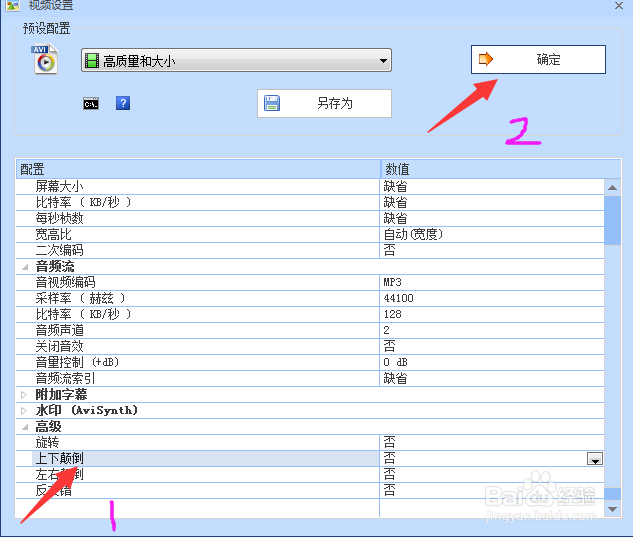Screen dimensions: 633x538
Task: Select the 采样率 (赫兹) row
Action: 310,298
